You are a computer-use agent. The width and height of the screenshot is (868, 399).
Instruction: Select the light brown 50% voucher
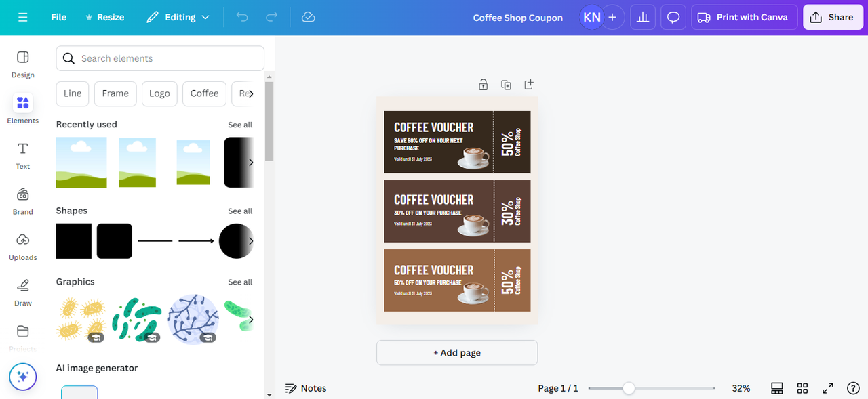(457, 280)
